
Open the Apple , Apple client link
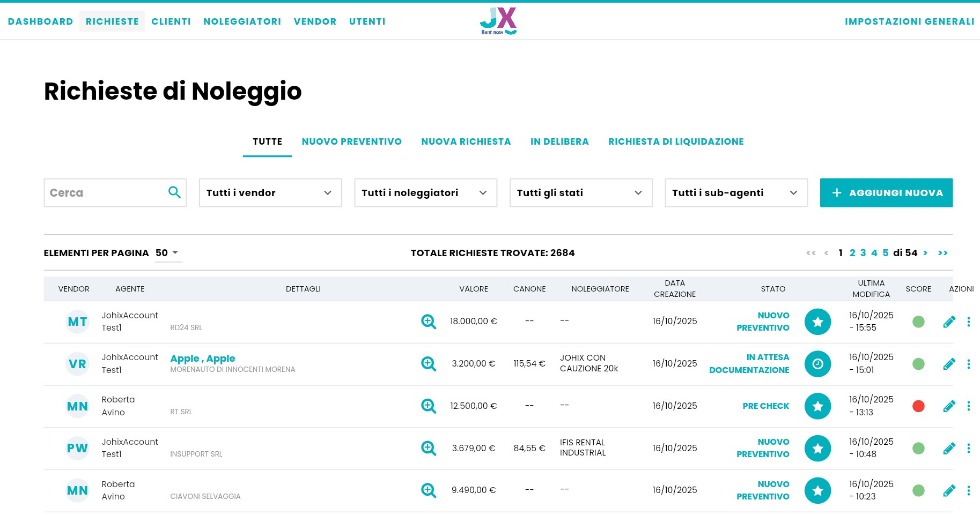[x=203, y=359]
